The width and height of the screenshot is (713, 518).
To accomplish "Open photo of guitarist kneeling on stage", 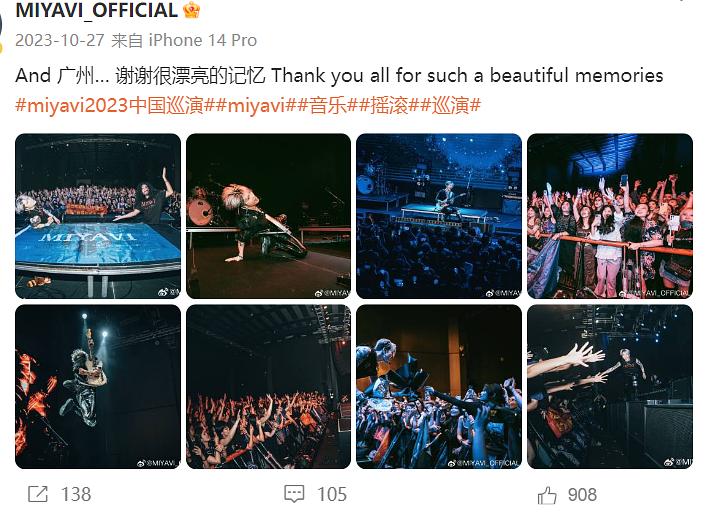I will [269, 216].
